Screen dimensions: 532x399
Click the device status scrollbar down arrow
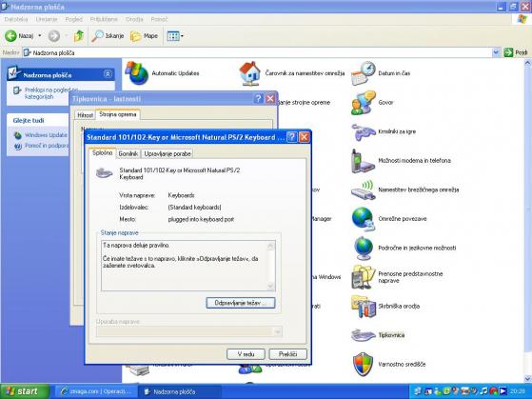click(270, 287)
